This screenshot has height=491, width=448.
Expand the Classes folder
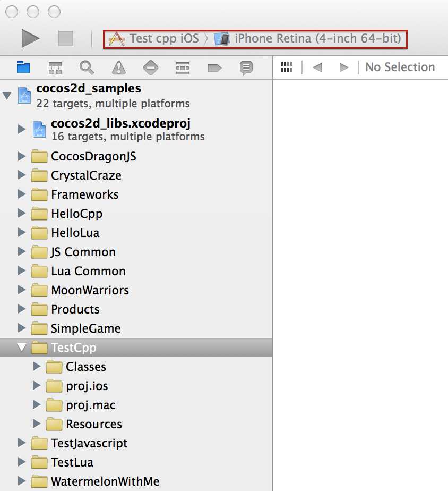coord(37,366)
